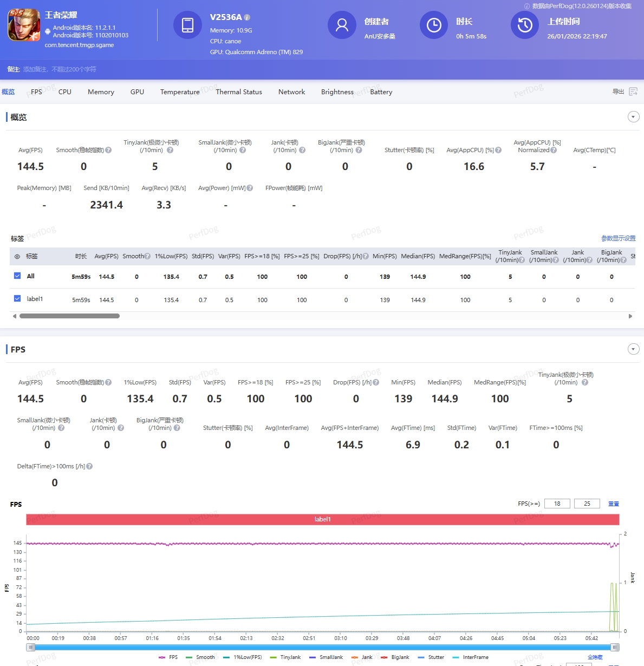The image size is (644, 666).
Task: Click help icon beside SmallJank (/10min) in overview
Action: point(243,150)
